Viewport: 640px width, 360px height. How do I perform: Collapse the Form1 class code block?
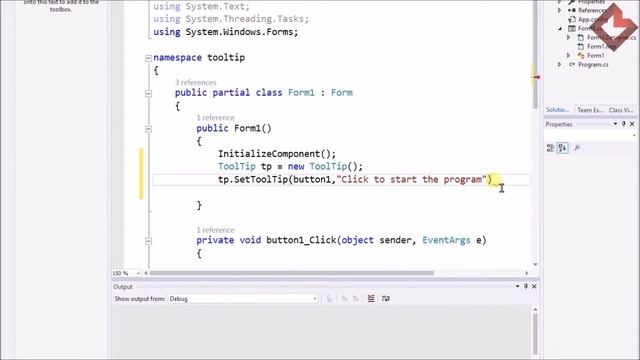pos(149,93)
